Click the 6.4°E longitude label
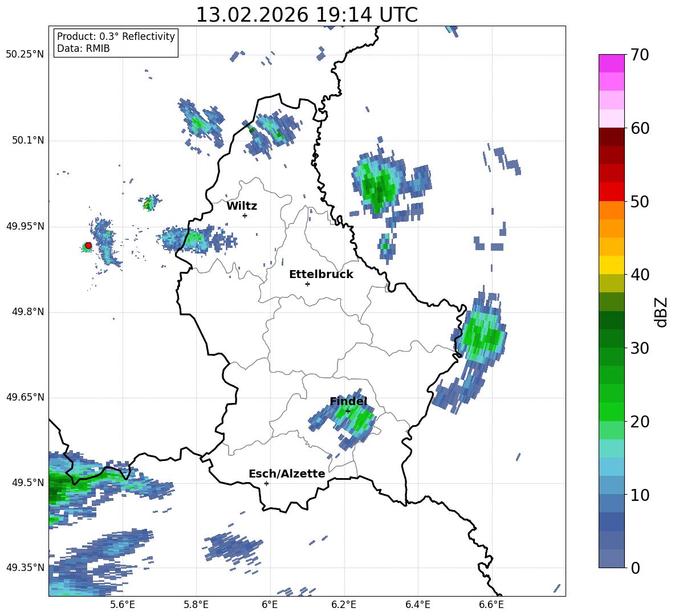 418,605
